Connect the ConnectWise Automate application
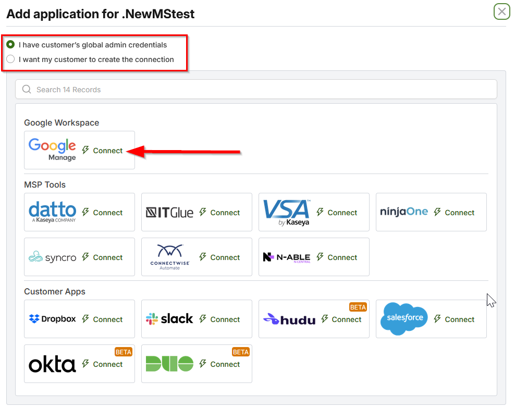Screen dimensions: 515x420 tap(219, 257)
